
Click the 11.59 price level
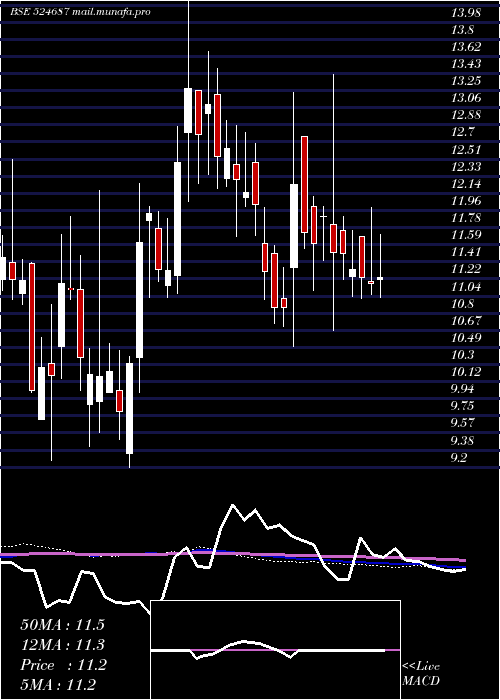click(x=466, y=234)
